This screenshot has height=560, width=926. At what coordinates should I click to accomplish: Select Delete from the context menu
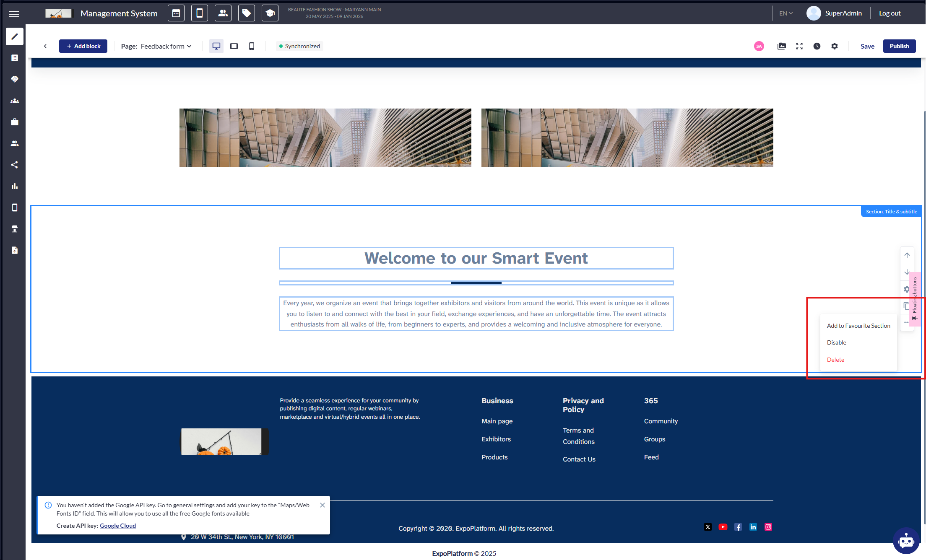835,360
